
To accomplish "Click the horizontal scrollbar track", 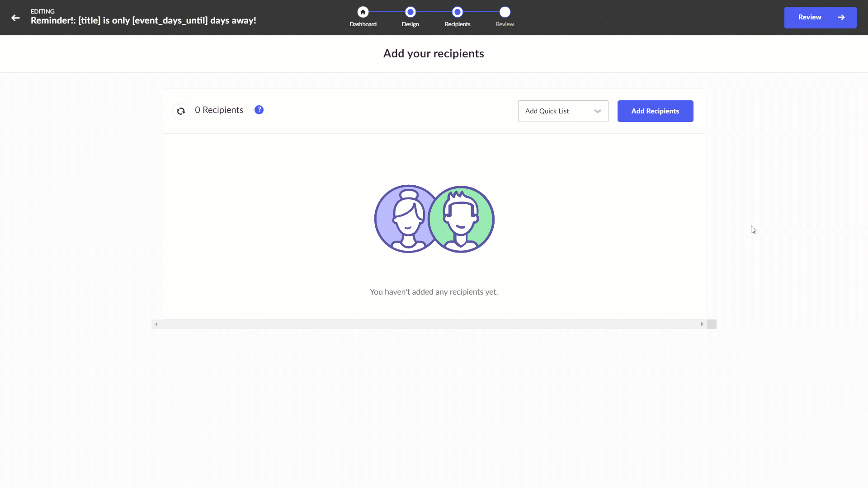I will [x=429, y=324].
